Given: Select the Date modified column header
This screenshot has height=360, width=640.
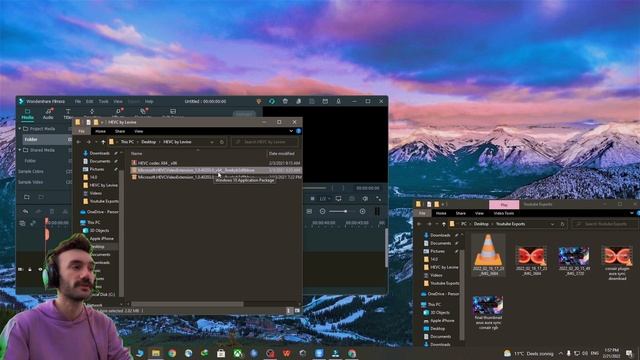Looking at the screenshot, I should (x=282, y=153).
